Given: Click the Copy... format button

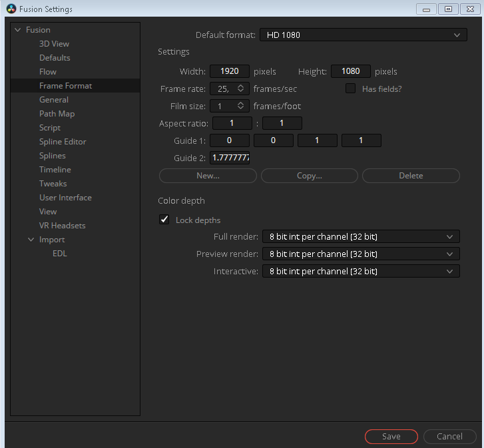Looking at the screenshot, I should pos(309,176).
